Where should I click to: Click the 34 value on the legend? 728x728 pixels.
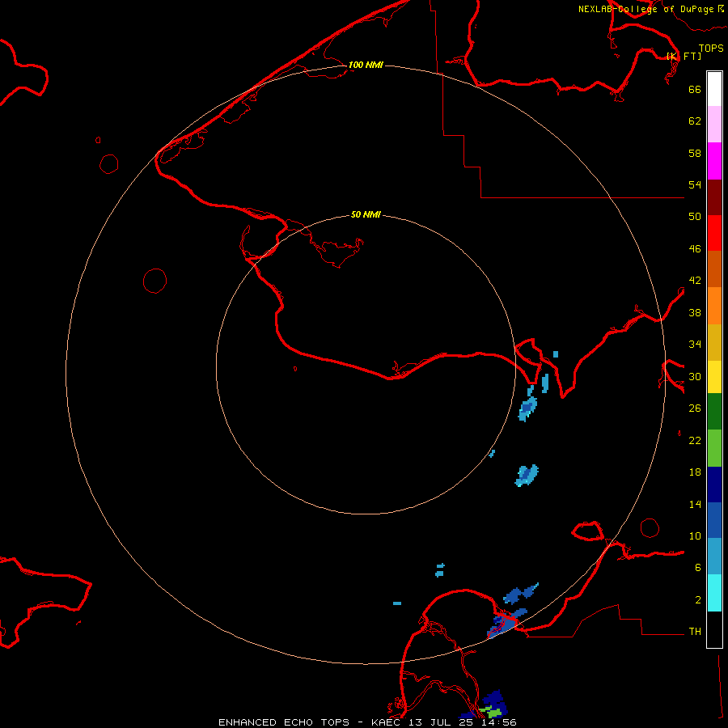tap(695, 345)
